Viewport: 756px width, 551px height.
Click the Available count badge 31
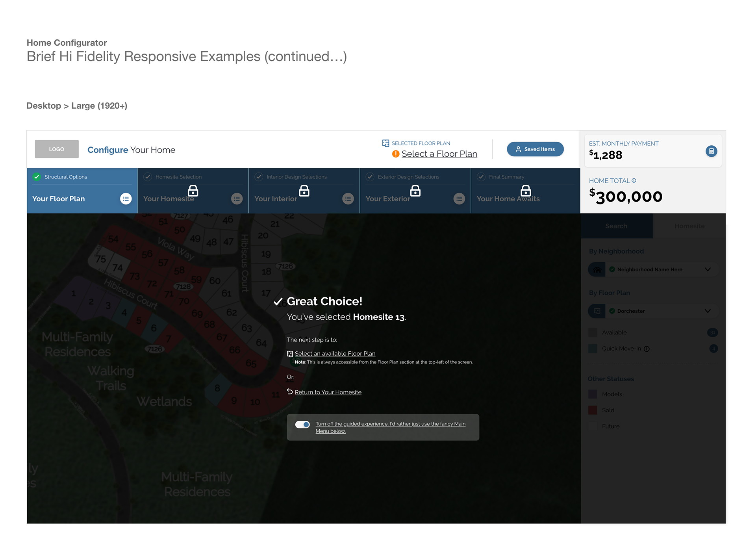click(x=712, y=333)
